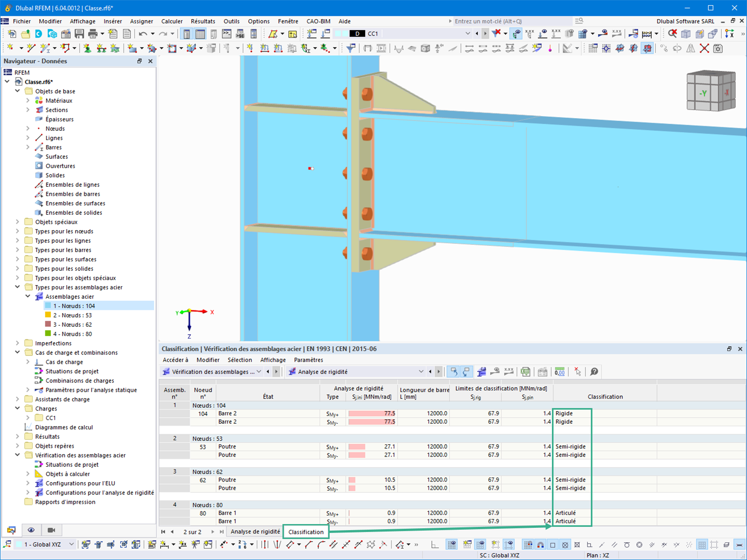Select tree item 2 - Nœuds : 53
747x560 pixels.
point(72,315)
